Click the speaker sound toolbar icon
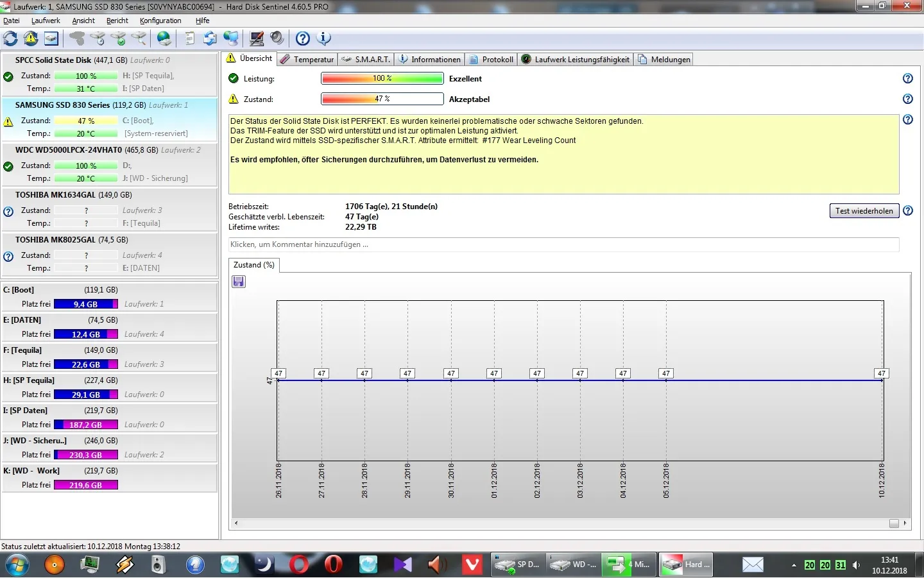Image resolution: width=924 pixels, height=578 pixels. 277,38
